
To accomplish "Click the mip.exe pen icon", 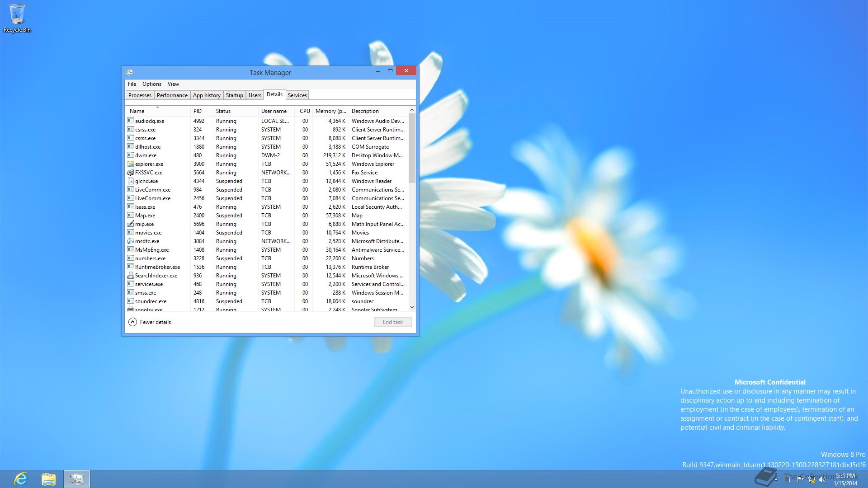I will (130, 224).
